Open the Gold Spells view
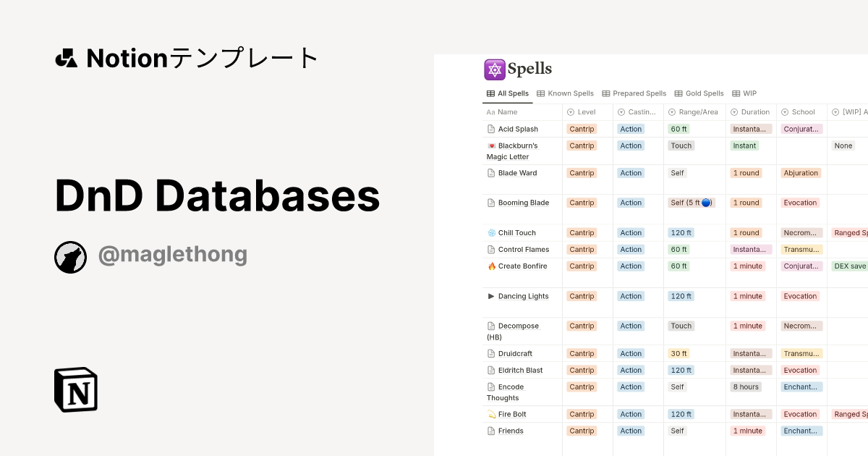This screenshot has width=868, height=456. click(699, 93)
